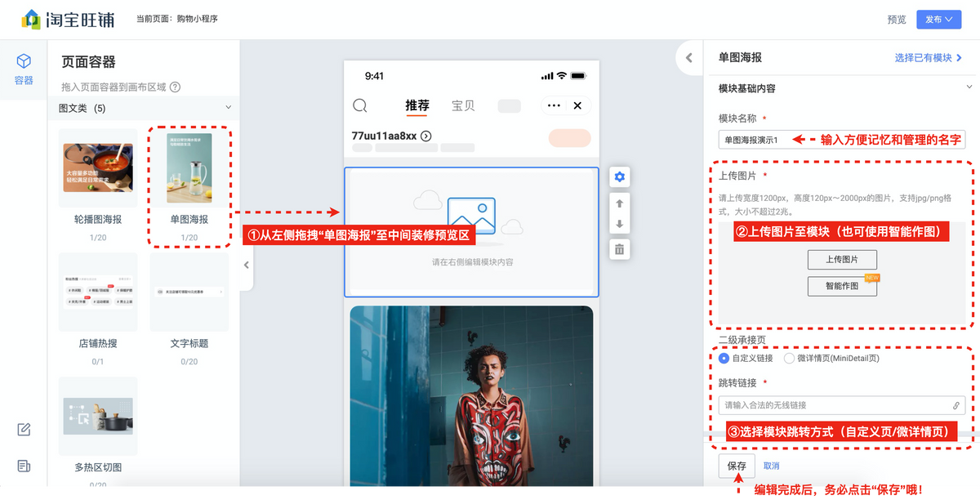Click the edit note icon in left sidebar
The height and width of the screenshot is (500, 980).
coord(24,430)
